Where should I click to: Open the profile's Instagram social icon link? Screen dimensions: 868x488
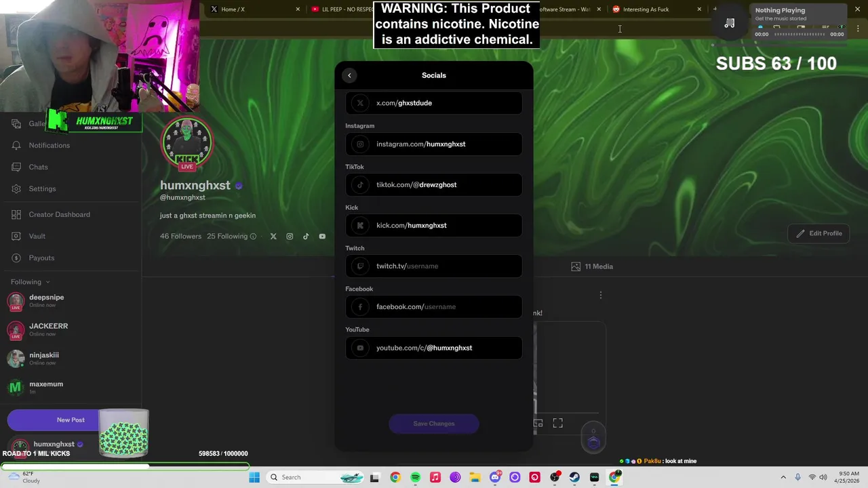pyautogui.click(x=290, y=237)
